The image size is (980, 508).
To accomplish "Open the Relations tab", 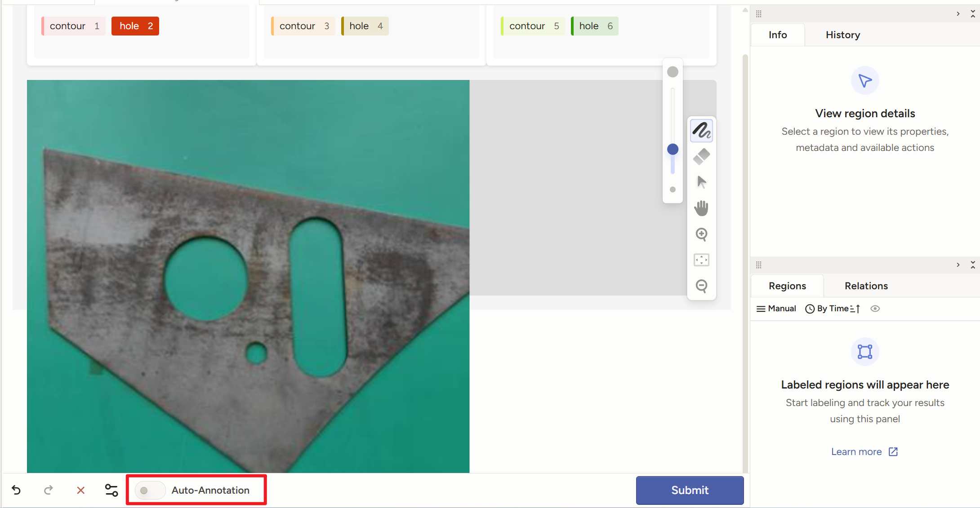I will [866, 286].
